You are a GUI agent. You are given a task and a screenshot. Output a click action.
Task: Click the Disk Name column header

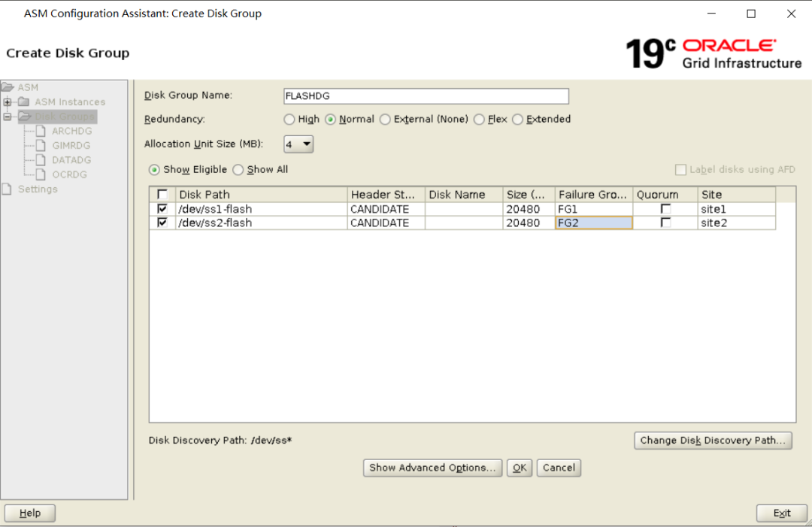pos(463,195)
